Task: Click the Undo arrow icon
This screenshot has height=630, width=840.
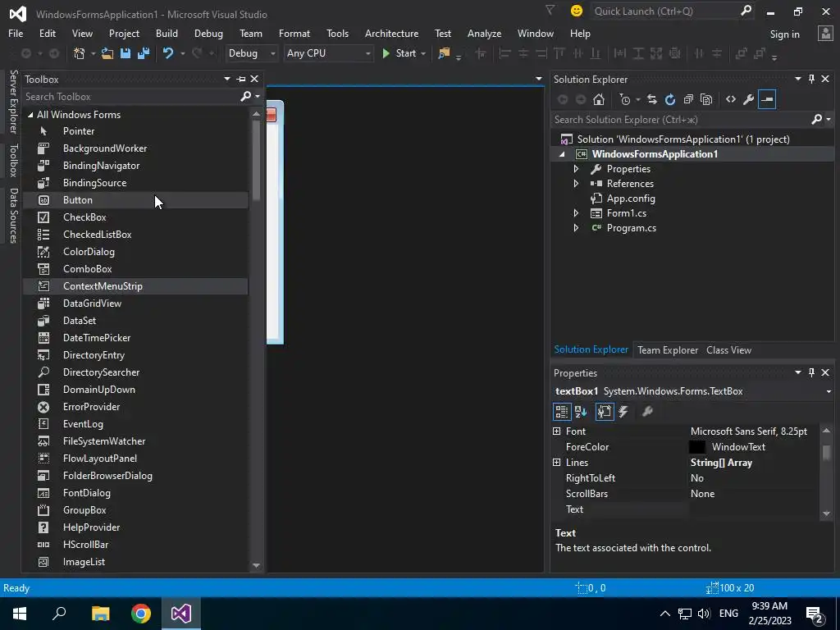Action: click(x=168, y=53)
